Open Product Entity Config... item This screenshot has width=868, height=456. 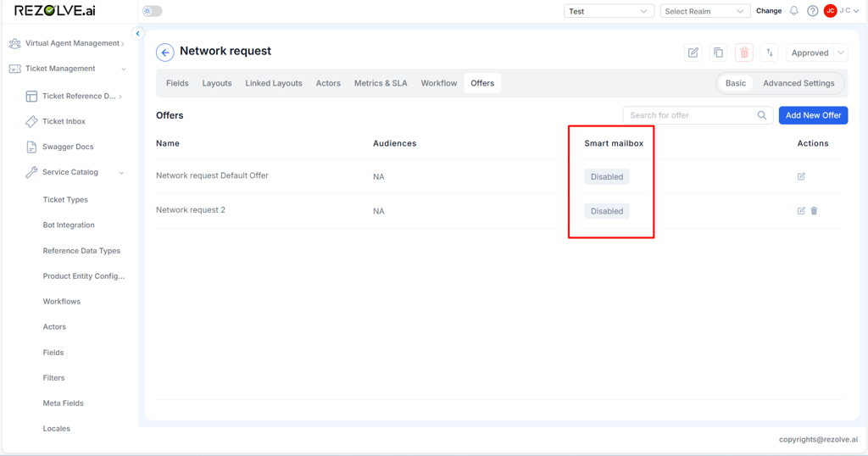pos(84,276)
